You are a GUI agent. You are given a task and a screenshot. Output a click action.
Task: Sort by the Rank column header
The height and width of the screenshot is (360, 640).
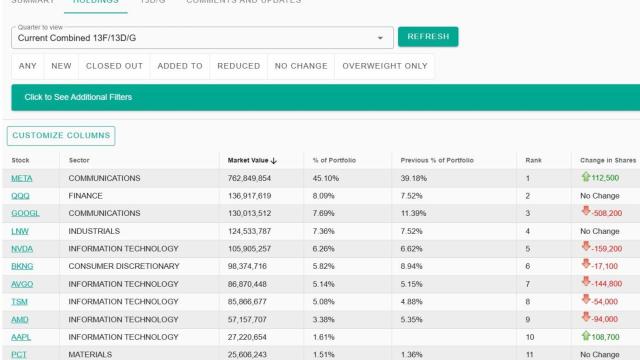click(x=533, y=160)
